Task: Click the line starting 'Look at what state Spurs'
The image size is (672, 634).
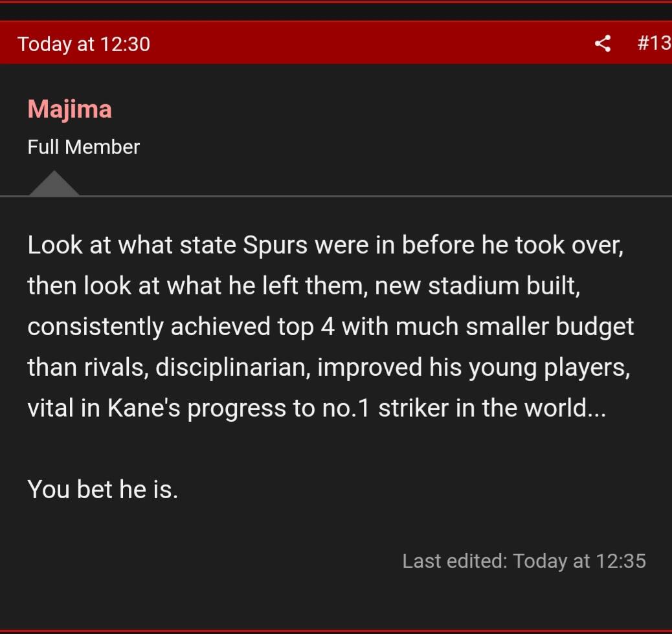Action: (325, 245)
